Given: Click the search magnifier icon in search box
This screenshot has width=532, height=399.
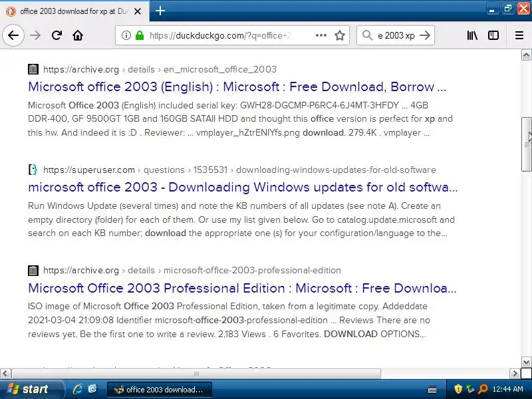Looking at the screenshot, I should (367, 35).
